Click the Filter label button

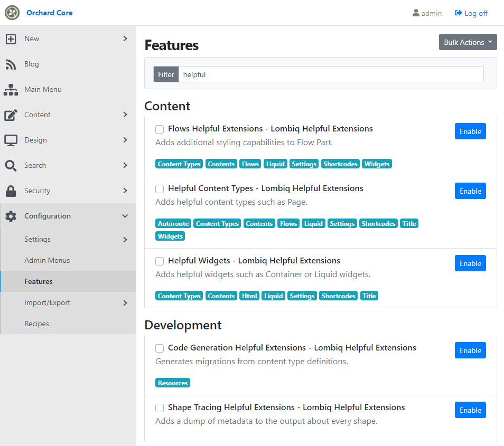tap(166, 74)
